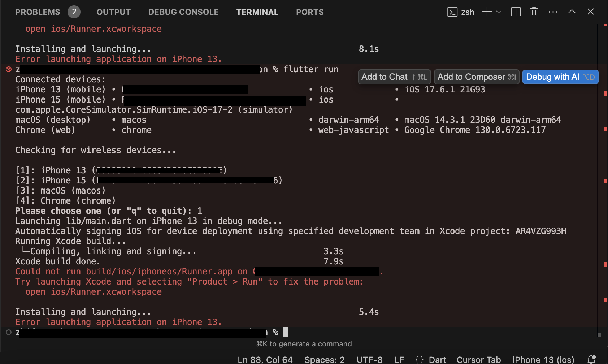The width and height of the screenshot is (608, 364).
Task: Split the terminal panel
Action: (516, 12)
